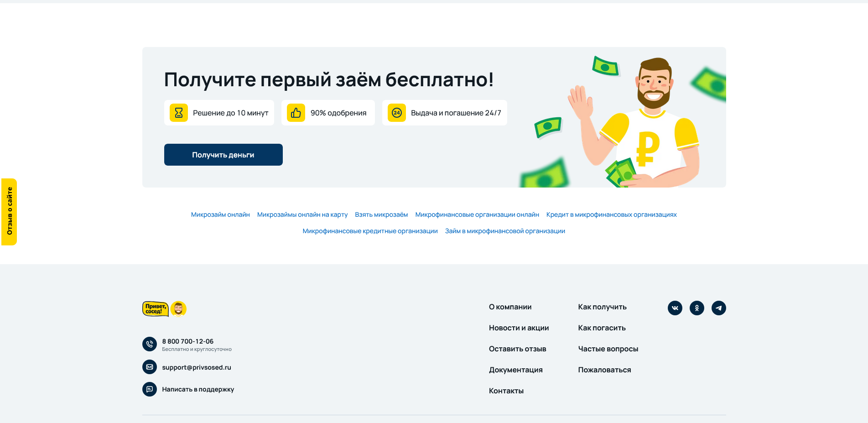Click the phone icon beside 8 800 700-12-06

(150, 344)
